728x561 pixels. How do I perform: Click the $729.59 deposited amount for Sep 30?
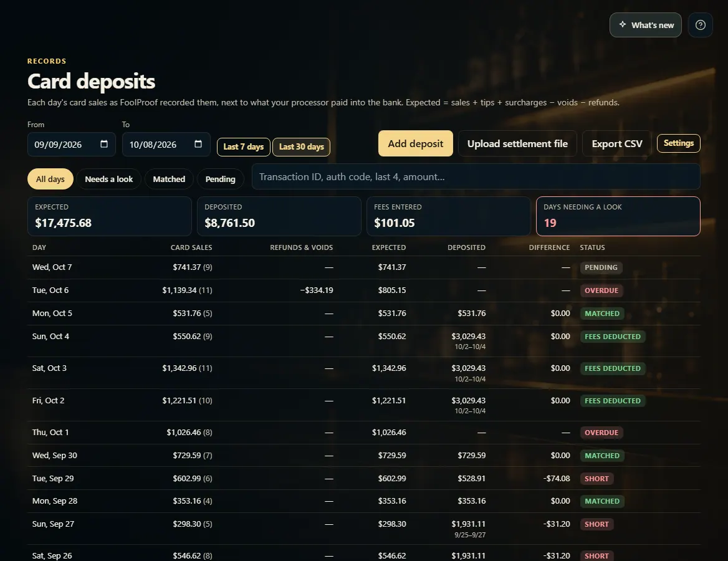coord(472,456)
